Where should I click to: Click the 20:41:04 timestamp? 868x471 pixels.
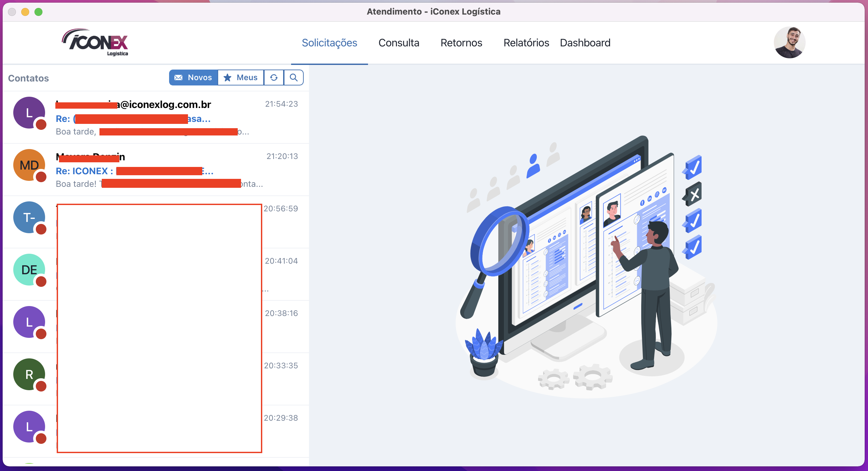281,261
